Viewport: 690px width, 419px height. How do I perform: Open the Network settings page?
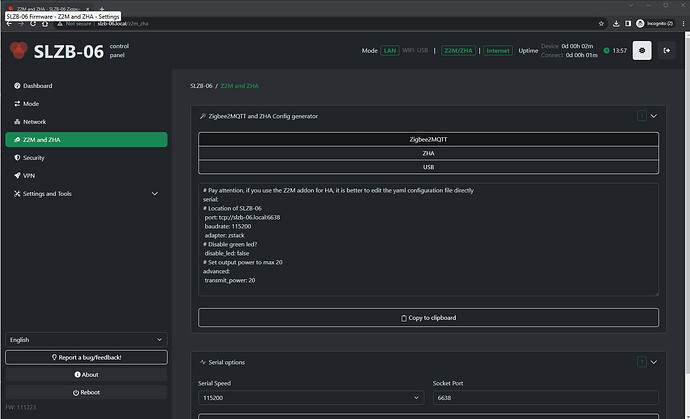[x=34, y=122]
